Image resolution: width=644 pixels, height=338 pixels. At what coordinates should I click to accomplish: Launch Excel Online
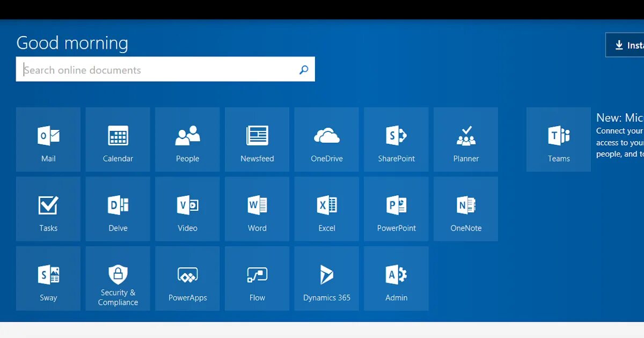[327, 209]
